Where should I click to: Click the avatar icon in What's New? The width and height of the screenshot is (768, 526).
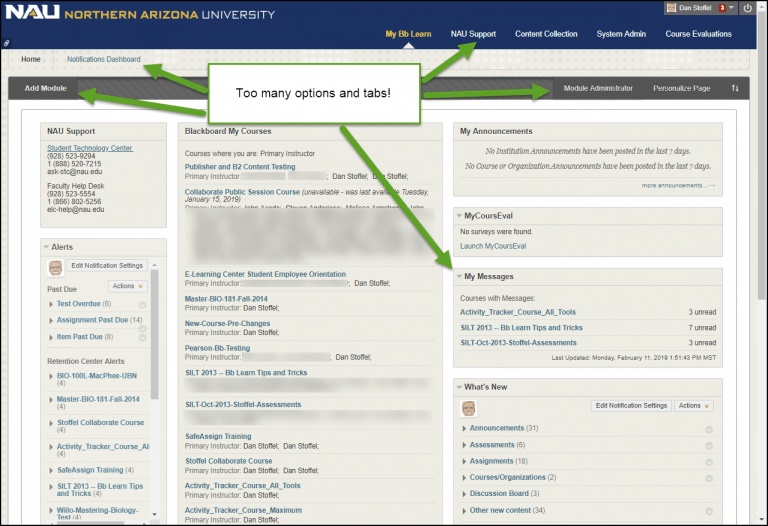click(468, 407)
